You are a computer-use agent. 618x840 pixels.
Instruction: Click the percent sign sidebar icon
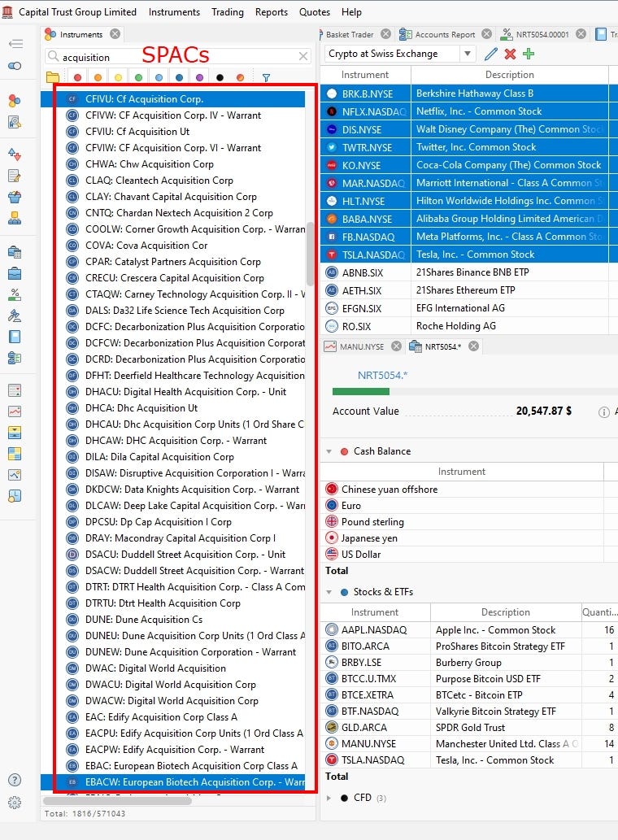click(15, 294)
